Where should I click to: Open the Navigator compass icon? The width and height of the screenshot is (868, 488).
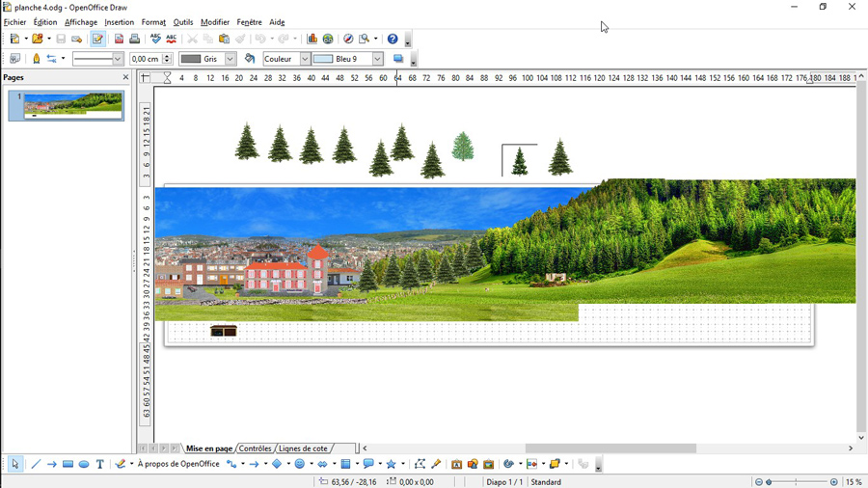(348, 40)
